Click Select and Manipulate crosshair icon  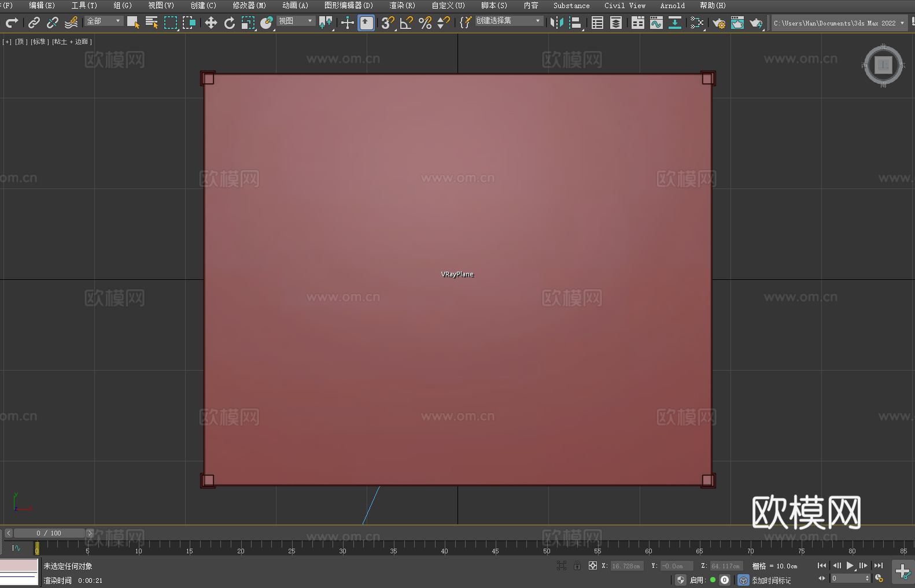tap(347, 23)
